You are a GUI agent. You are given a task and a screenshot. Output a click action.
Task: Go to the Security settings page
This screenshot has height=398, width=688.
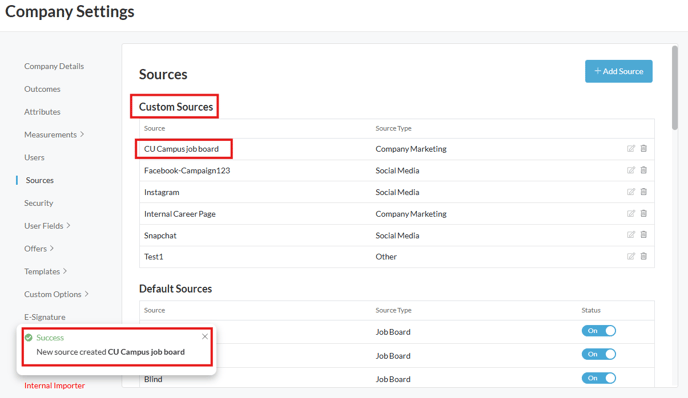pyautogui.click(x=39, y=203)
